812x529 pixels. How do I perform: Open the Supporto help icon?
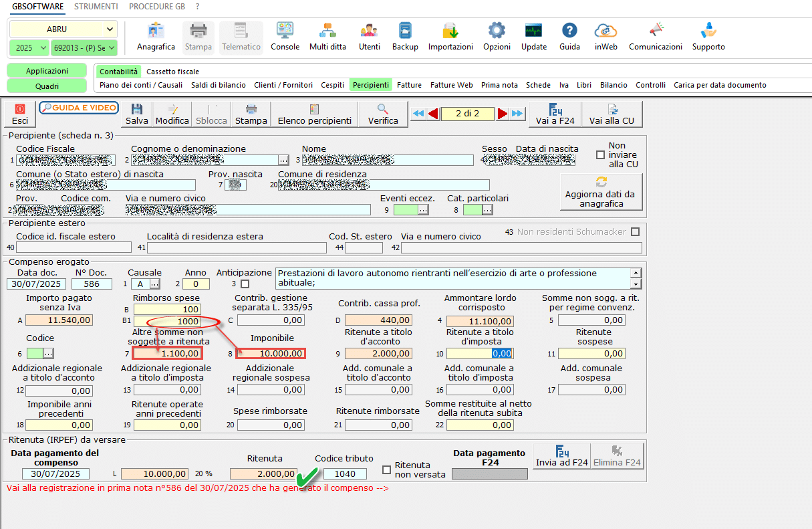click(x=708, y=37)
